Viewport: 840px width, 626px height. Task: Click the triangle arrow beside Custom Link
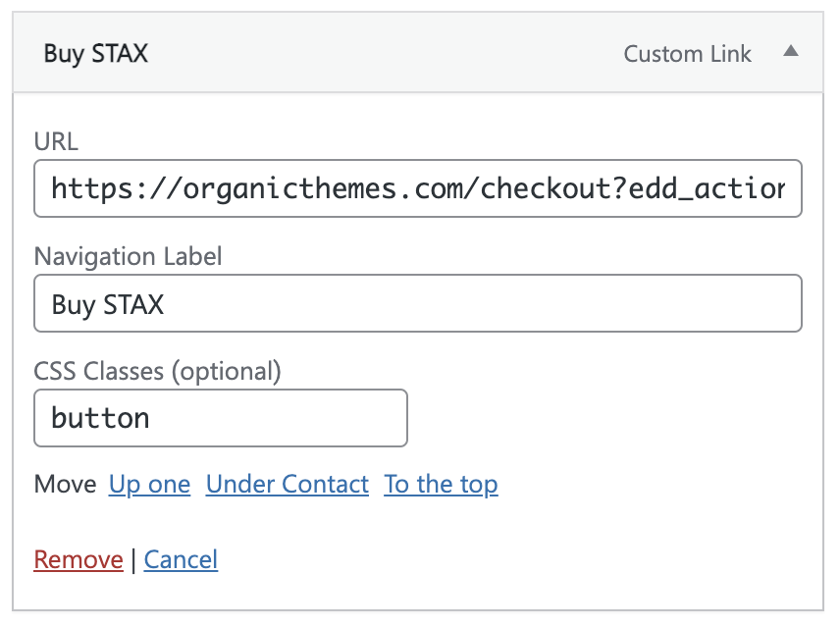(790, 52)
